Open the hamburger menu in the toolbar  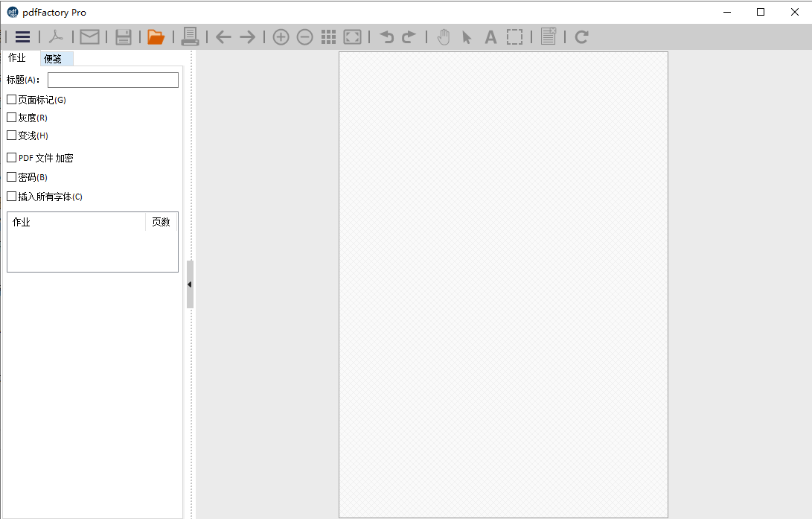click(x=22, y=37)
